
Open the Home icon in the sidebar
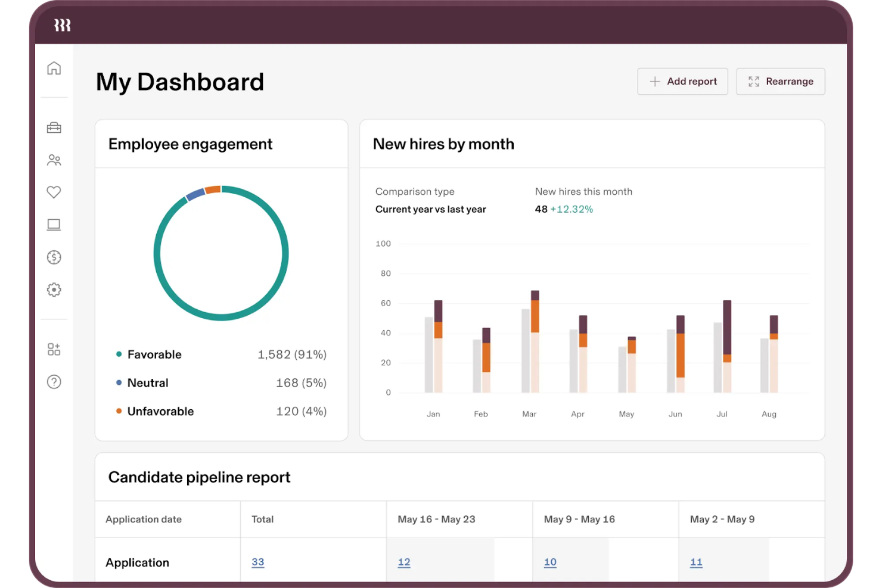pos(54,68)
